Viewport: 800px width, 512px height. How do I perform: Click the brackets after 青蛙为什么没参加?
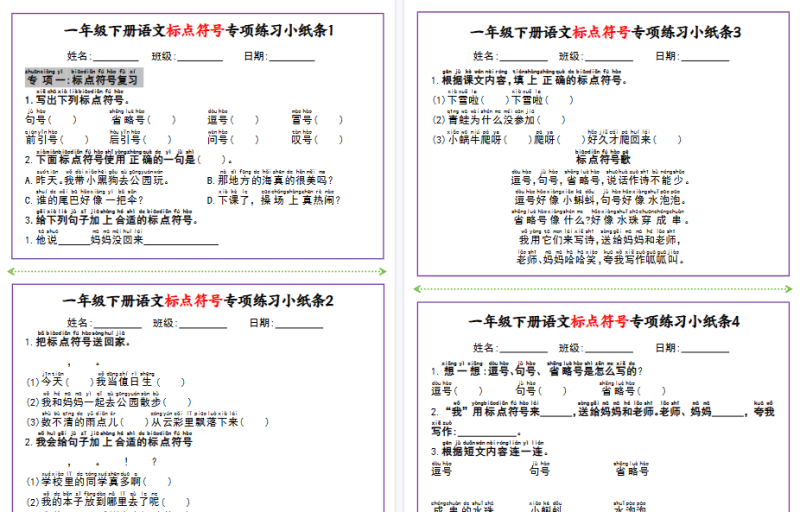point(552,120)
